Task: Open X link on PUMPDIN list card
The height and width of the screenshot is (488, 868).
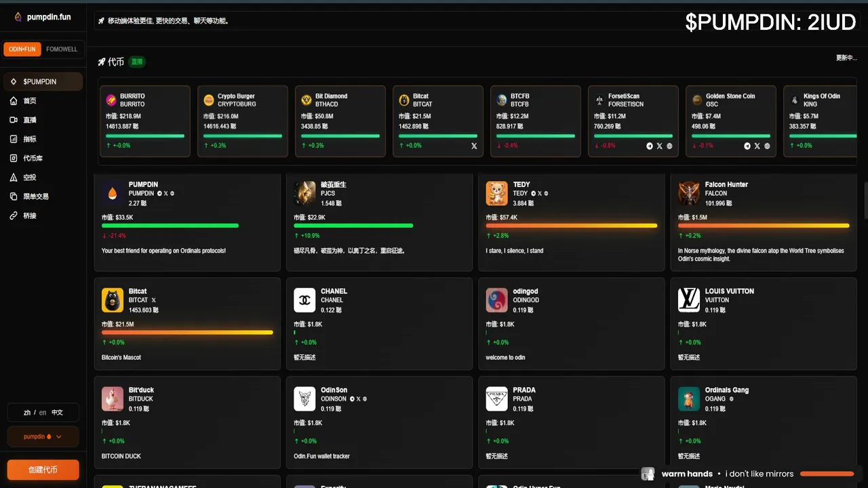Action: (165, 193)
